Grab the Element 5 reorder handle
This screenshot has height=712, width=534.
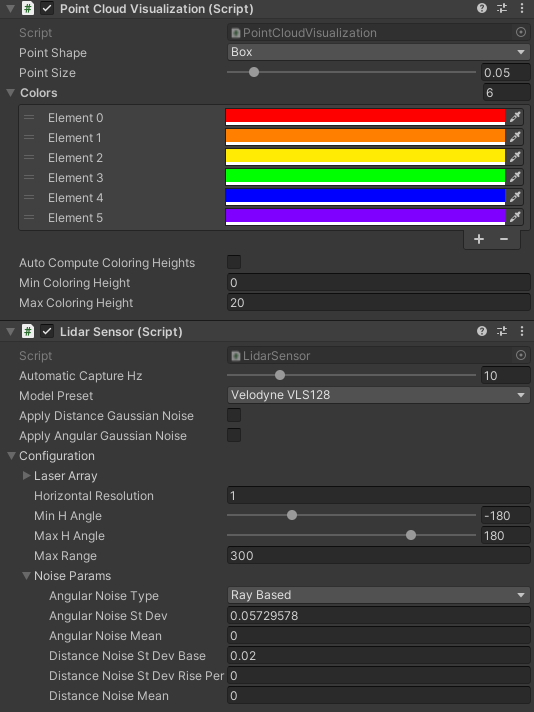coord(29,217)
